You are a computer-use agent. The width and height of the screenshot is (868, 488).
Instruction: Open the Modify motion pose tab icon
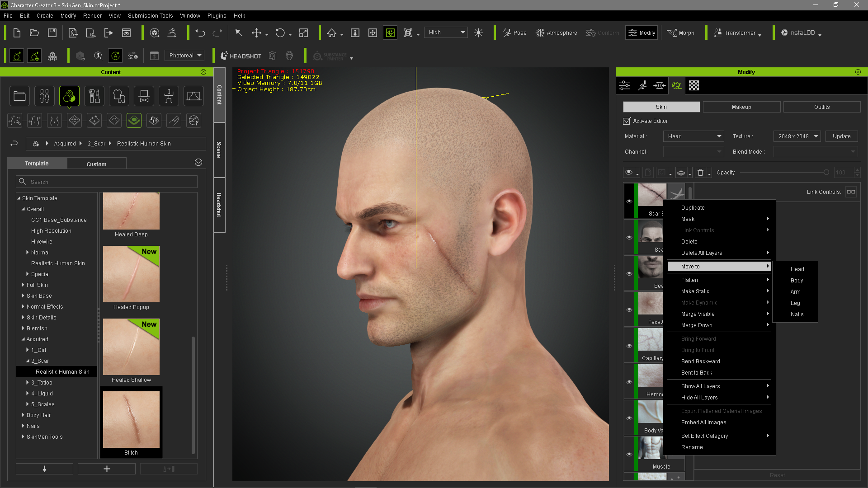click(x=642, y=85)
